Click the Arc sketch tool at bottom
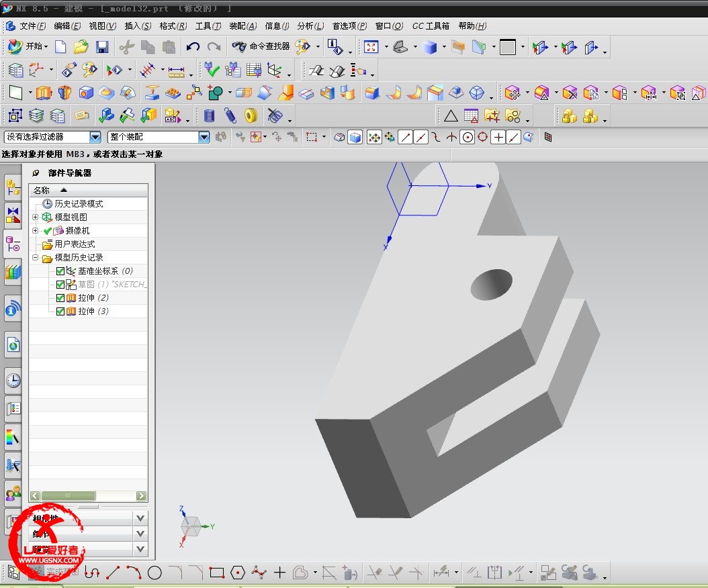The image size is (708, 588). pos(134,573)
